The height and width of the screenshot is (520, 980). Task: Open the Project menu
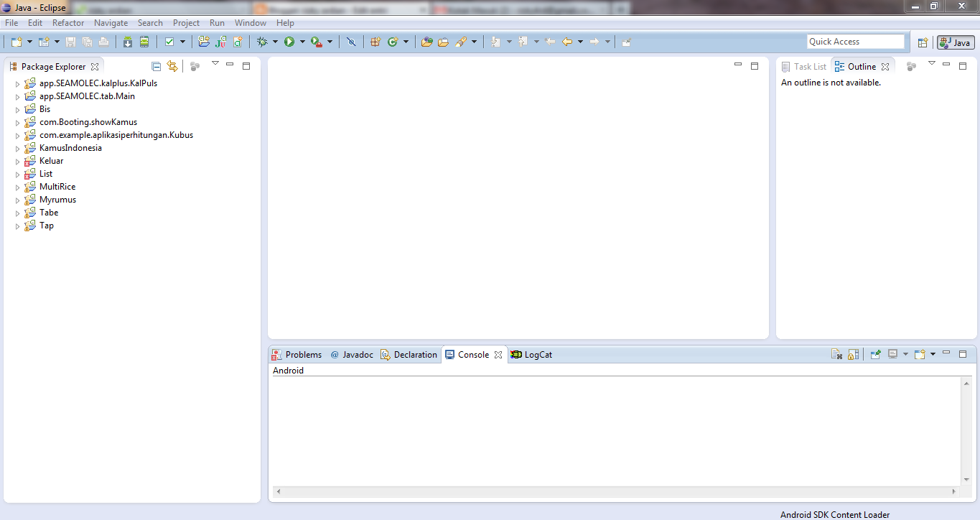186,23
